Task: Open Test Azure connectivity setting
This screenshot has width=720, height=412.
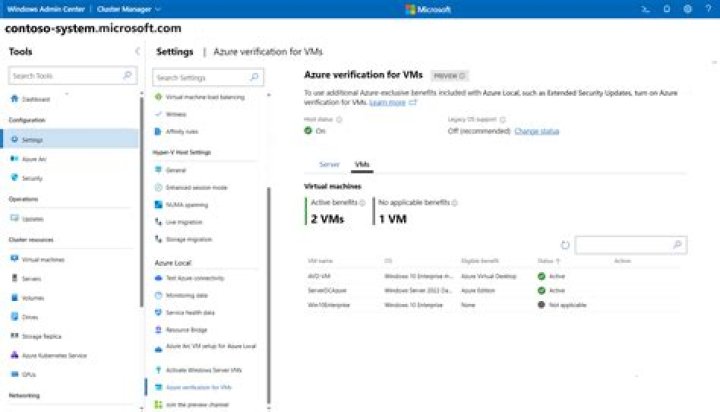Action: tap(195, 278)
